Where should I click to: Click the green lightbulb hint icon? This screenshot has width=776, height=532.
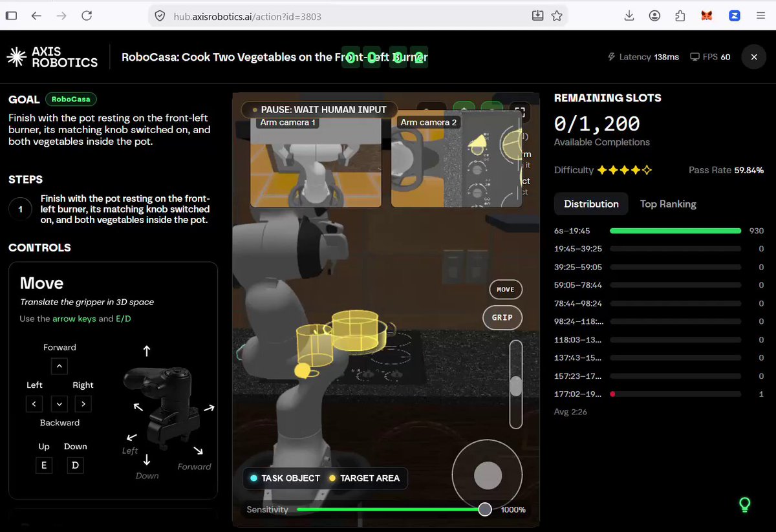[x=745, y=504]
